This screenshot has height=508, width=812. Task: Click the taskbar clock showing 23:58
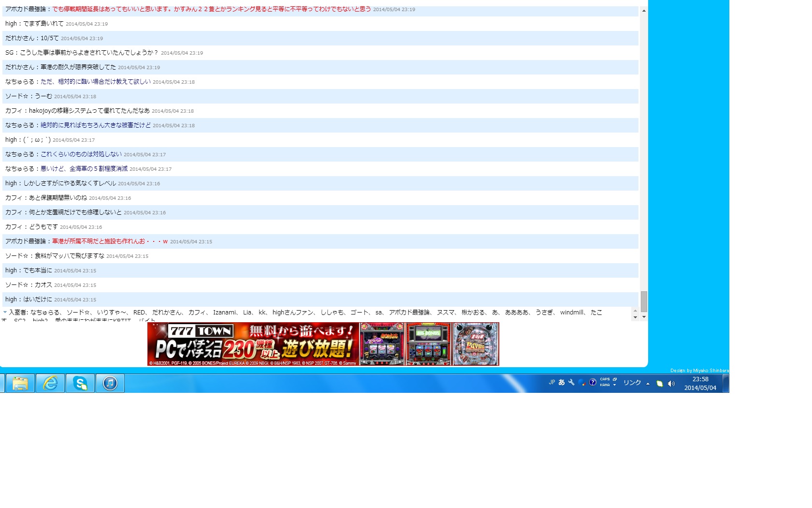coord(700,383)
